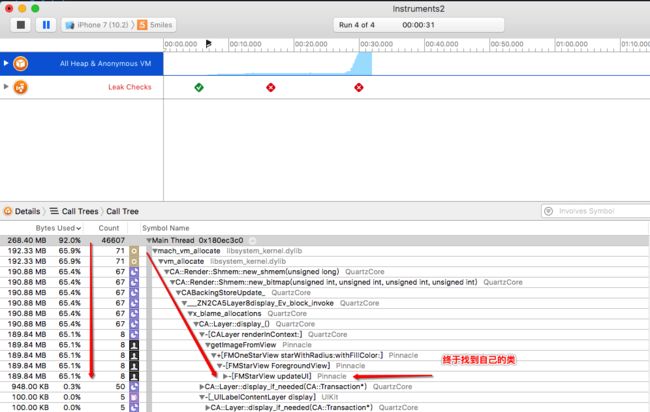Viewport: 650px width, 412px height.
Task: Click the 00:40.000 mark on the time ruler
Action: tap(442, 44)
